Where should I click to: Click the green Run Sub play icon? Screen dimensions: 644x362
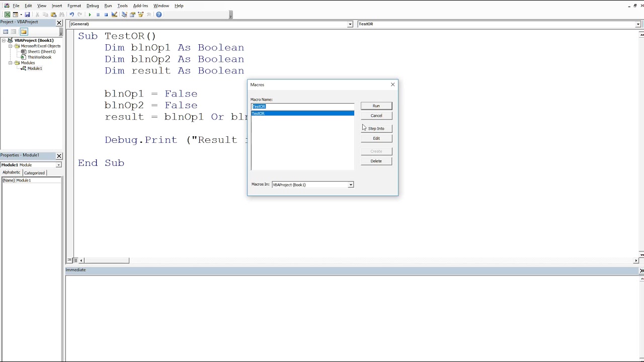point(90,15)
